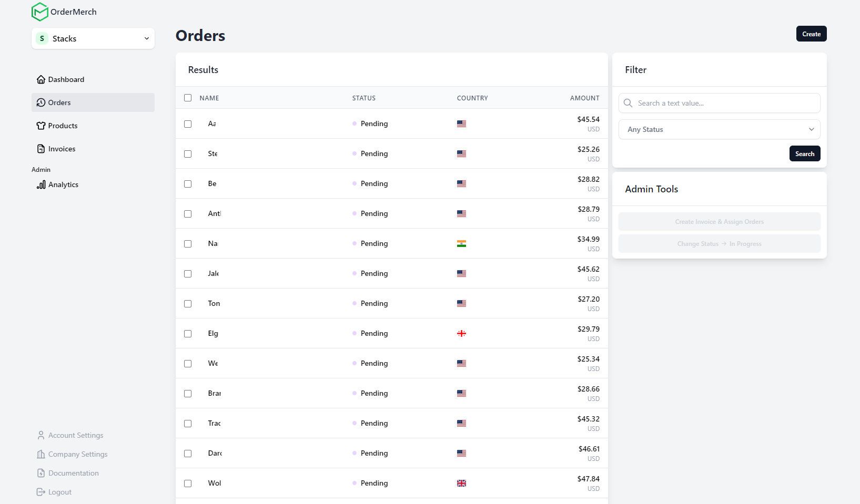Expand the Stacks company switcher

point(93,38)
